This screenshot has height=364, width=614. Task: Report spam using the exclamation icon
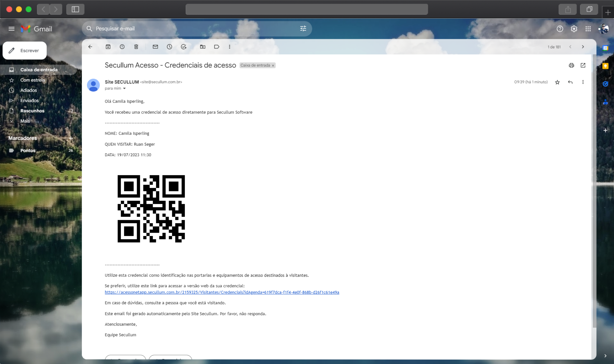(x=122, y=47)
